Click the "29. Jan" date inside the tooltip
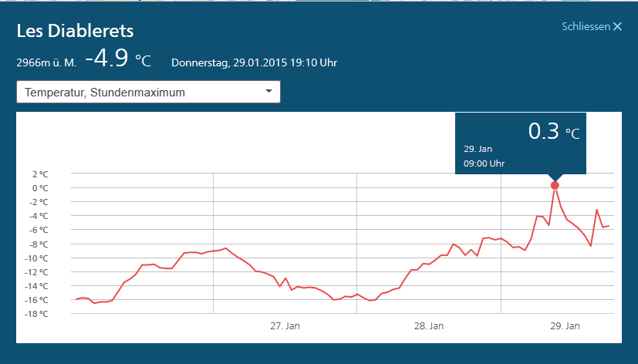The image size is (638, 364). 478,149
